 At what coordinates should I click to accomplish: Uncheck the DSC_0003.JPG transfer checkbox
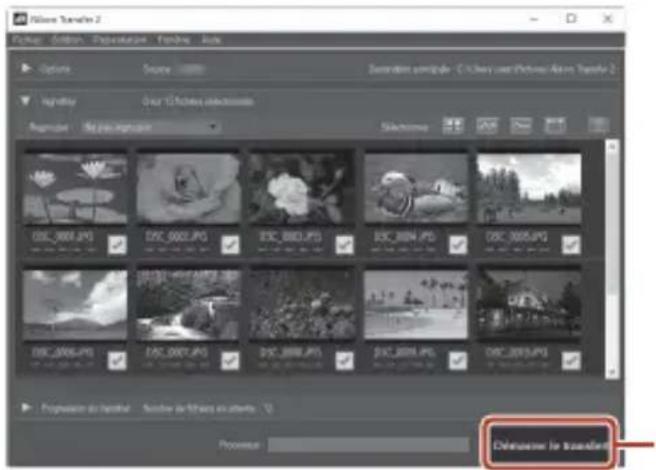click(344, 245)
